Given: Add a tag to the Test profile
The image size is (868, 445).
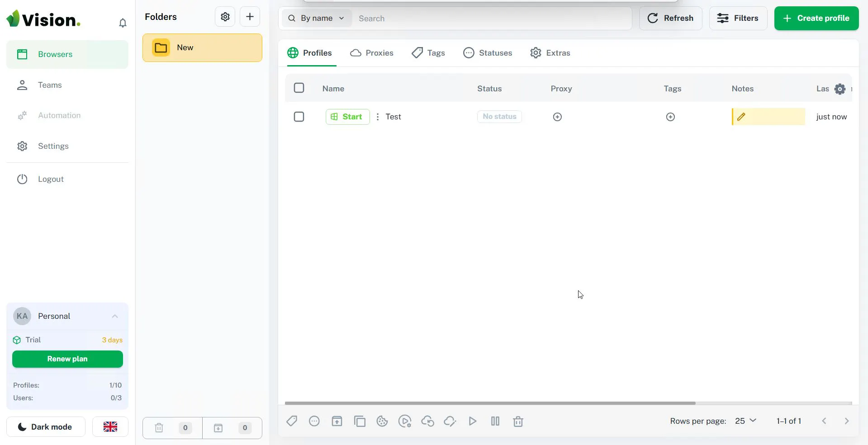Looking at the screenshot, I should point(670,117).
